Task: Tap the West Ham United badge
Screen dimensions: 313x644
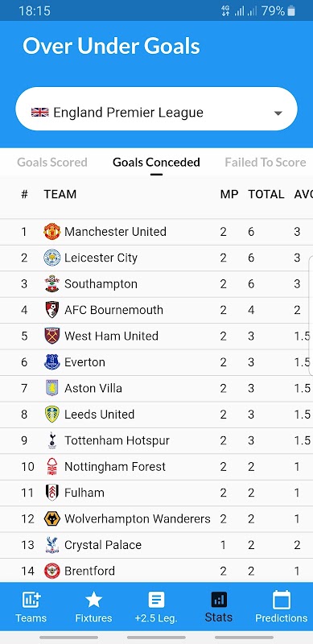Action: (x=52, y=336)
